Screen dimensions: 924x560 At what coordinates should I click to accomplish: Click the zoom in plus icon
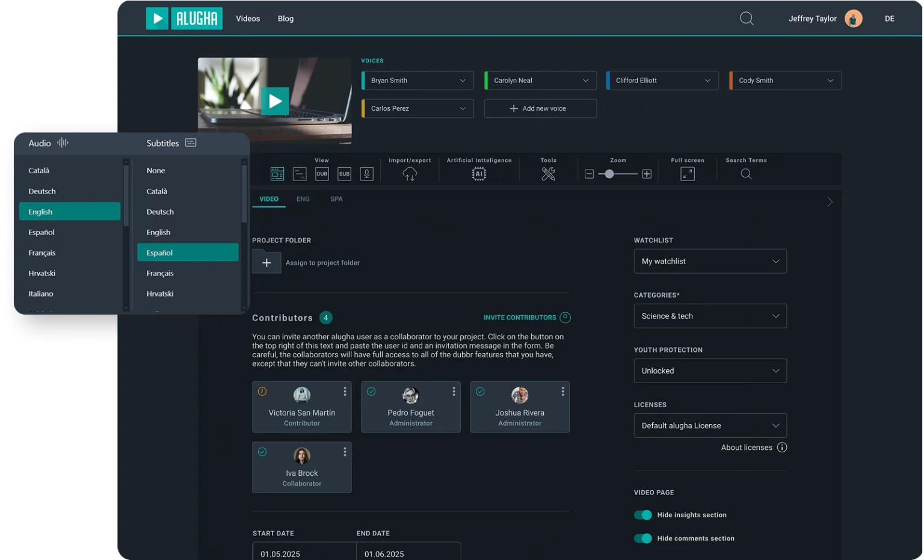(x=647, y=174)
